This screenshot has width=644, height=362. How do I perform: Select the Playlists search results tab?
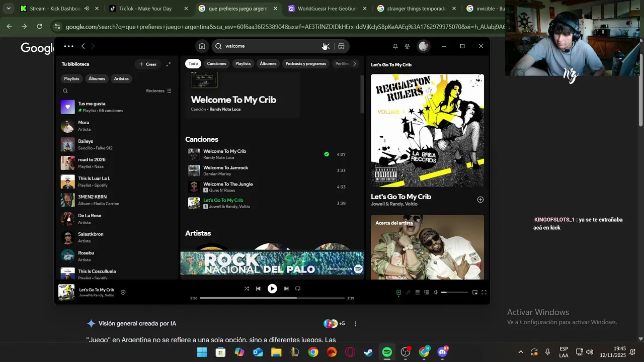point(243,64)
